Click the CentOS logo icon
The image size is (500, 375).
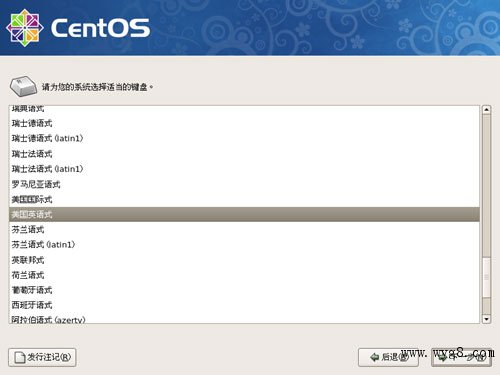[x=25, y=28]
